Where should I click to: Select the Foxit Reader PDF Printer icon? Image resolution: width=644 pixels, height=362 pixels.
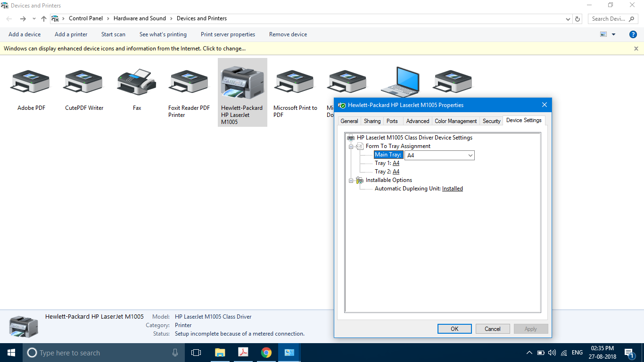(189, 81)
